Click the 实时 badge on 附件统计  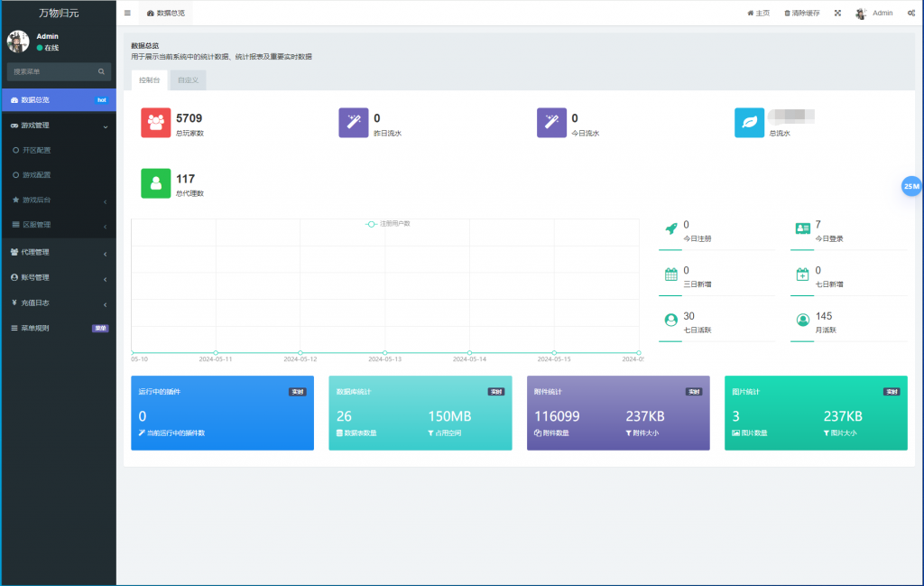coord(694,392)
